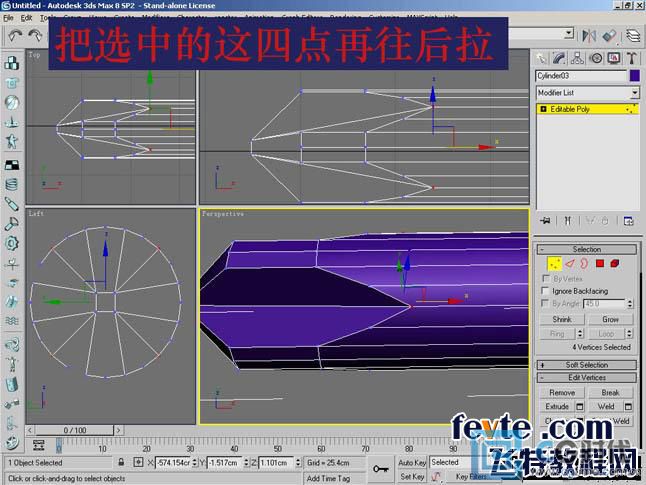The image size is (646, 485).
Task: Click the Grow selection button
Action: (611, 319)
